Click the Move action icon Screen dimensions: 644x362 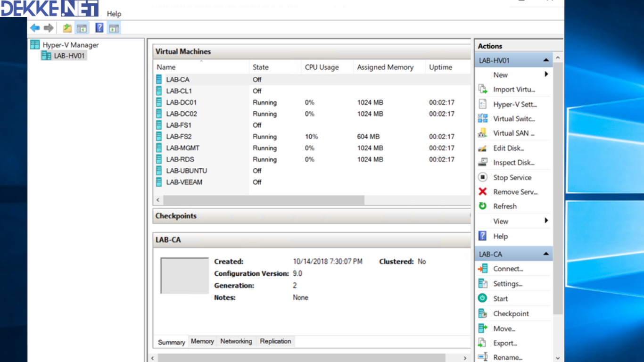(482, 328)
